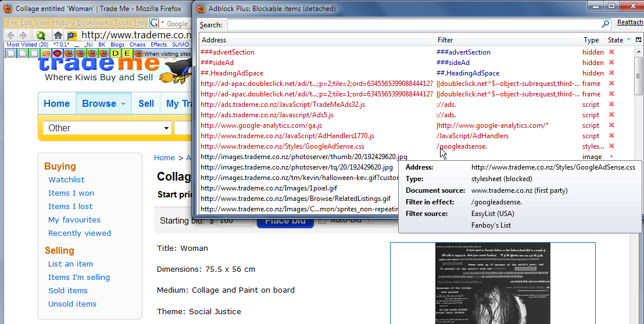Click red X state for doubleclick tile=2 row

click(611, 83)
